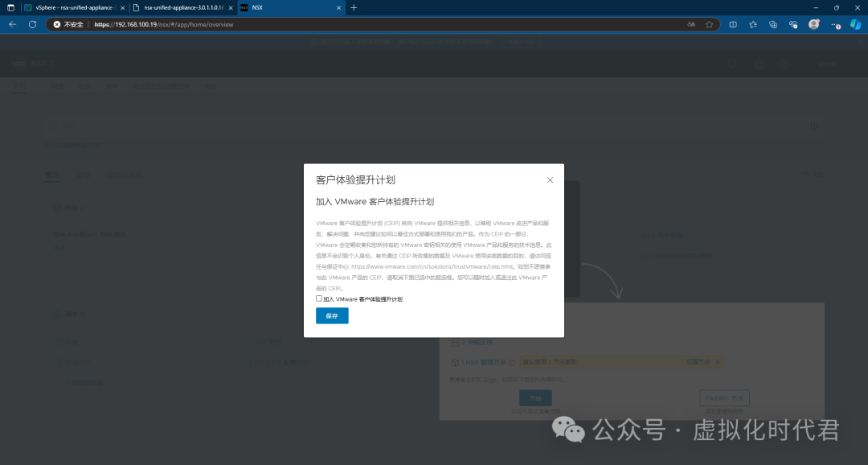
Task: Switch to the nsx-unified-appliance-3.0.1.1.0 tab
Action: coord(183,8)
